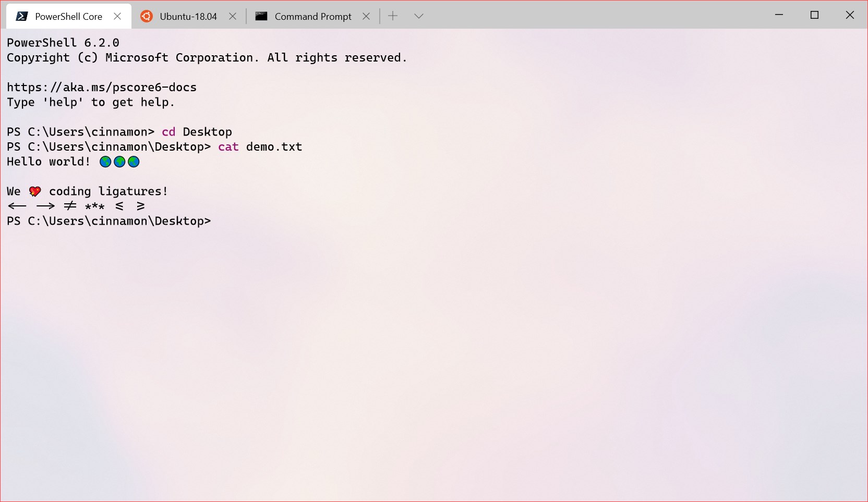Click the Ubuntu logo on the Ubuntu-18.04 tab
This screenshot has height=502, width=868.
pyautogui.click(x=147, y=16)
